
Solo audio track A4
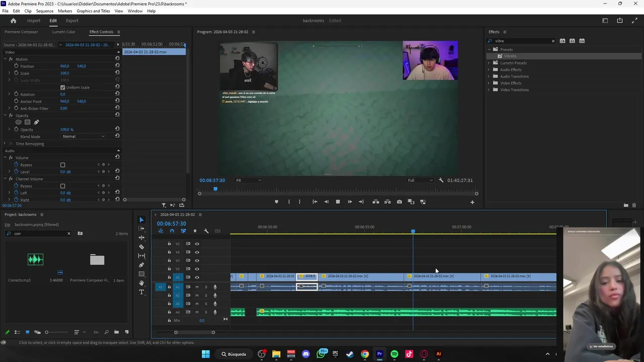[x=206, y=312]
